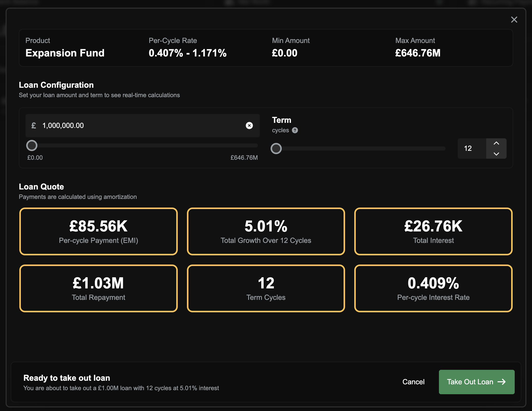This screenshot has height=411, width=532.
Task: Focus the loan amount input field
Action: click(140, 125)
